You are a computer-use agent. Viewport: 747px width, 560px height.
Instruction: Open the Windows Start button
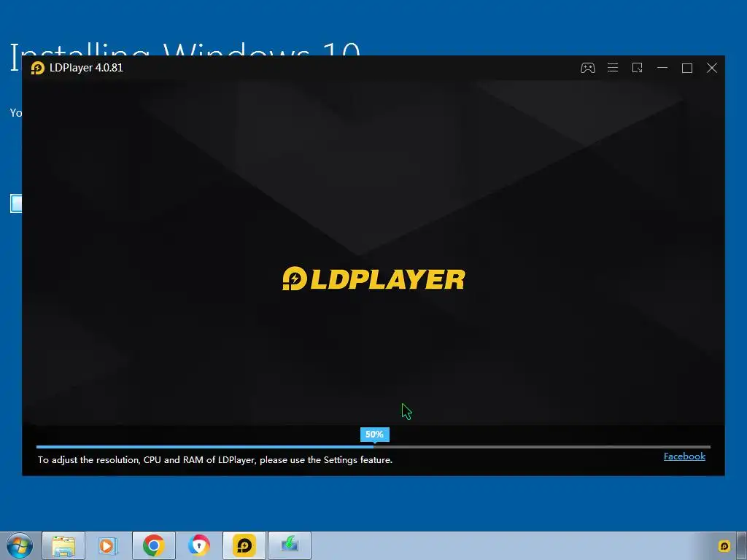pos(20,545)
